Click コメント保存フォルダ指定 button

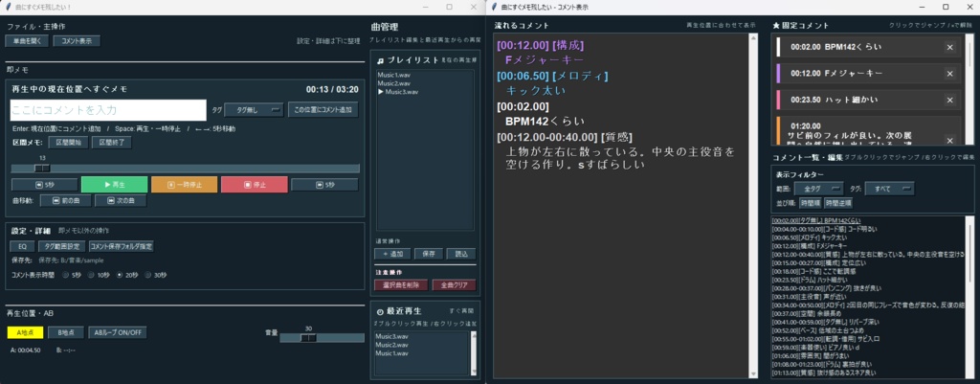pyautogui.click(x=122, y=246)
